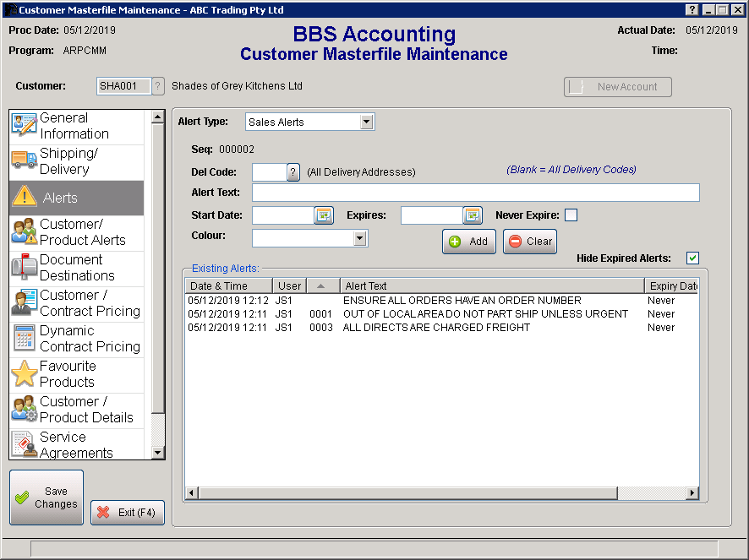Enable the Never Expire checkbox

click(x=571, y=215)
